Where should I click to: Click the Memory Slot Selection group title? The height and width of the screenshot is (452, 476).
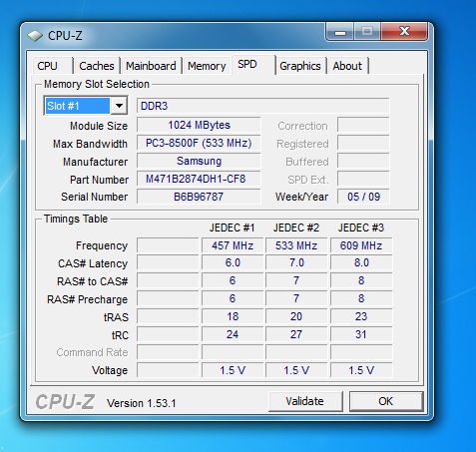(x=97, y=84)
